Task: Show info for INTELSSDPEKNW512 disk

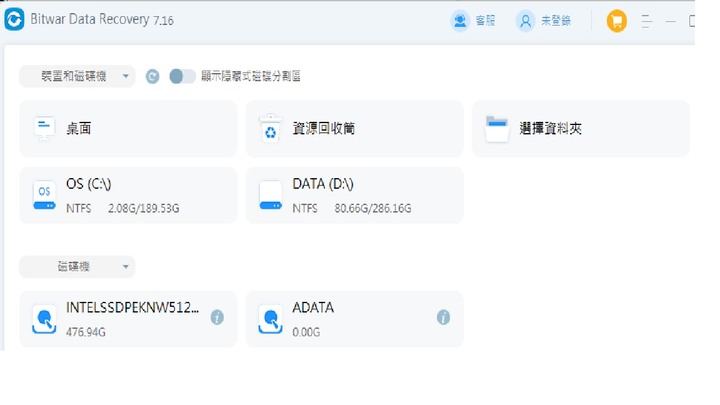Action: pos(217,317)
